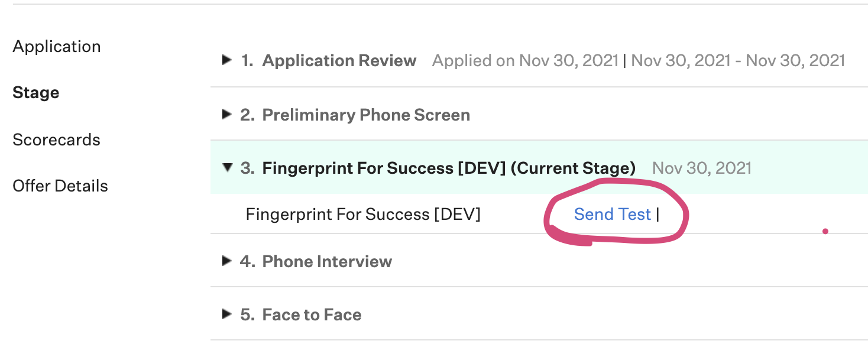Select the Preliminary Phone Screen stage title
Image resolution: width=868 pixels, height=344 pixels.
[366, 115]
